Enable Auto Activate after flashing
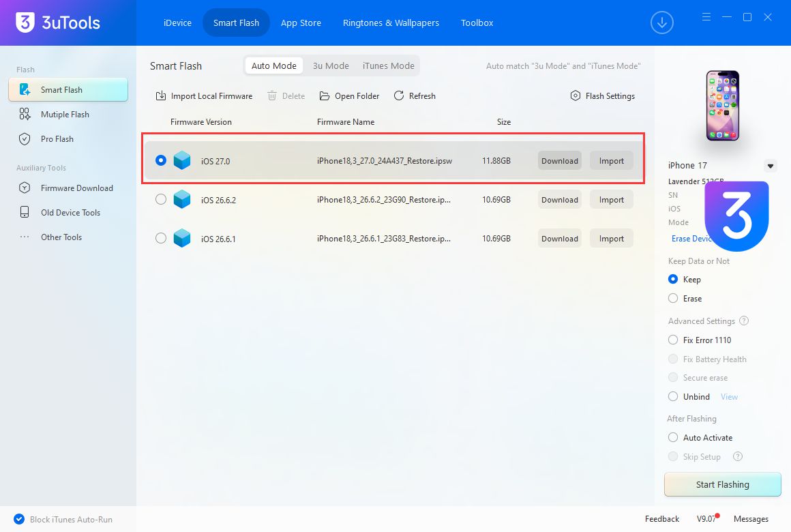 pyautogui.click(x=673, y=437)
